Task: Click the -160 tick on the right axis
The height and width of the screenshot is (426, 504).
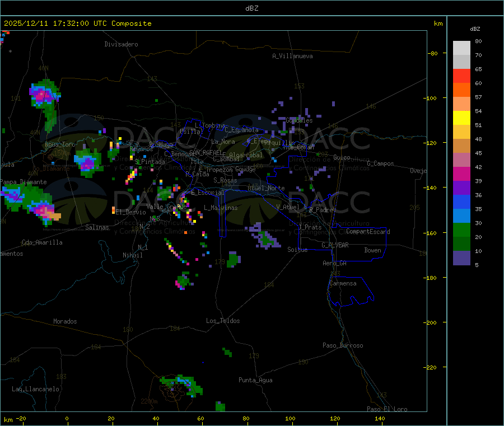Action: click(x=432, y=233)
